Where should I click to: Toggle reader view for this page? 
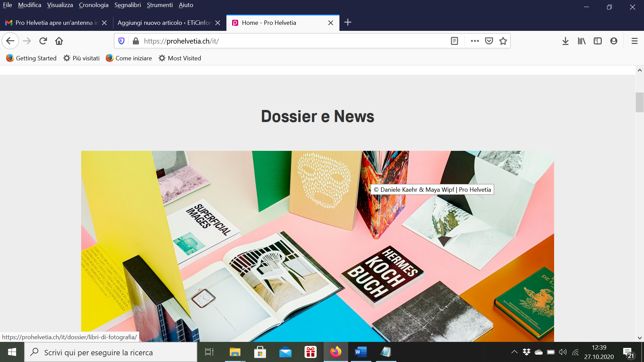[454, 41]
